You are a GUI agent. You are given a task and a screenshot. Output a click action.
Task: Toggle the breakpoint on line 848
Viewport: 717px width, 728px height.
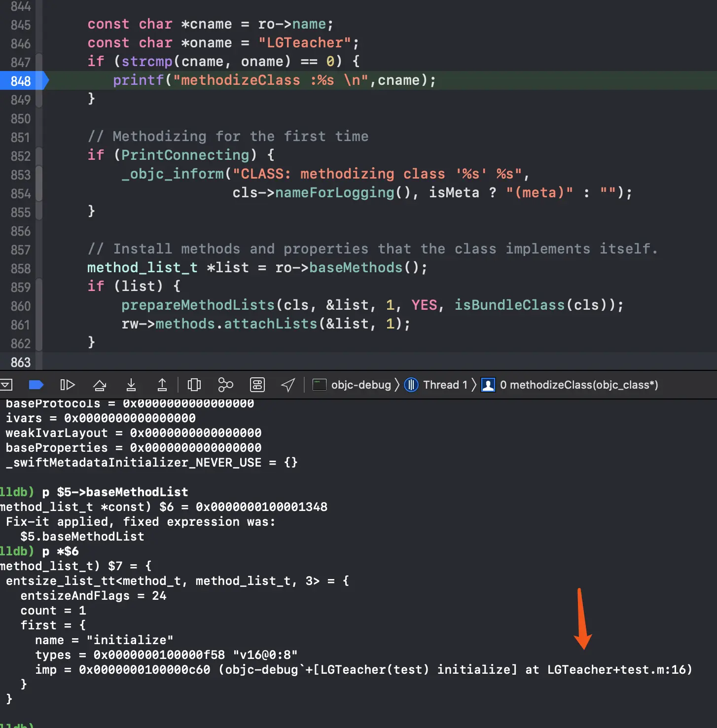[x=24, y=80]
